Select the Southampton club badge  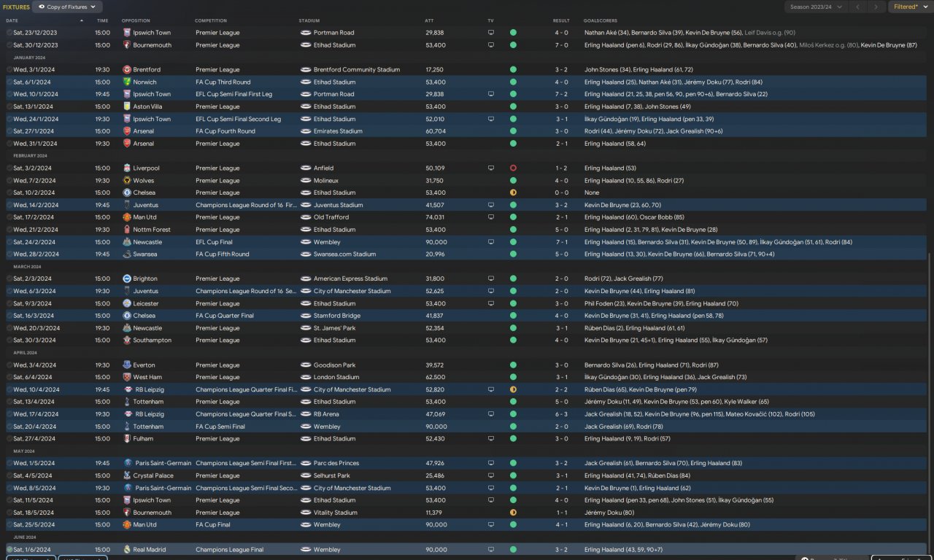click(x=127, y=341)
